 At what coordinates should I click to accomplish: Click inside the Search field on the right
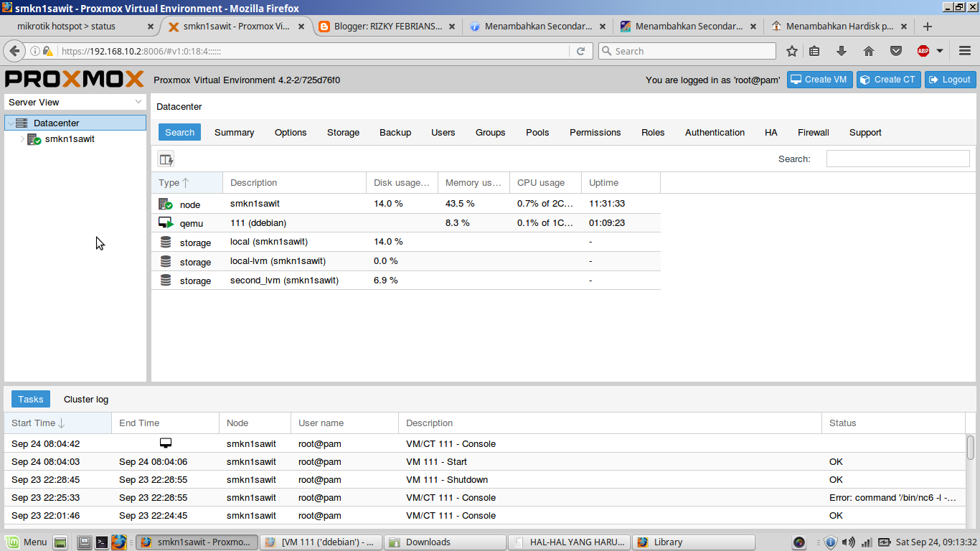pyautogui.click(x=897, y=159)
